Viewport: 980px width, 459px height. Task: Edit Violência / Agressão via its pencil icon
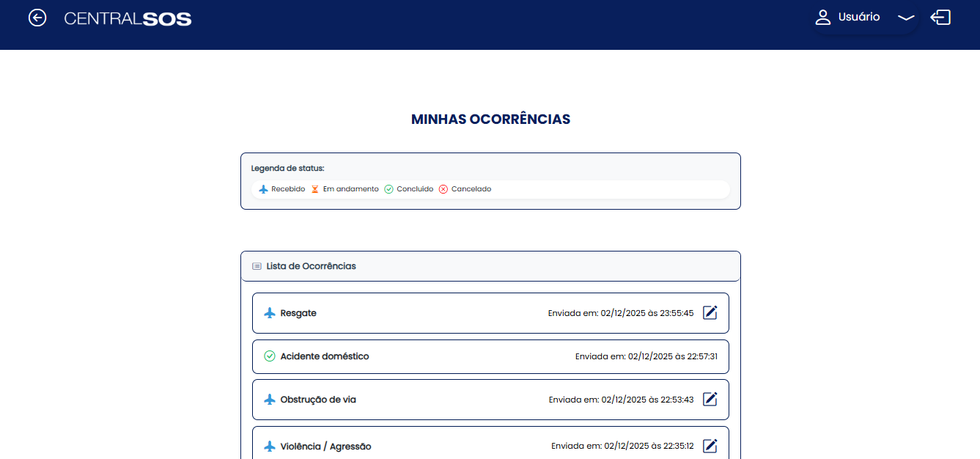point(710,445)
